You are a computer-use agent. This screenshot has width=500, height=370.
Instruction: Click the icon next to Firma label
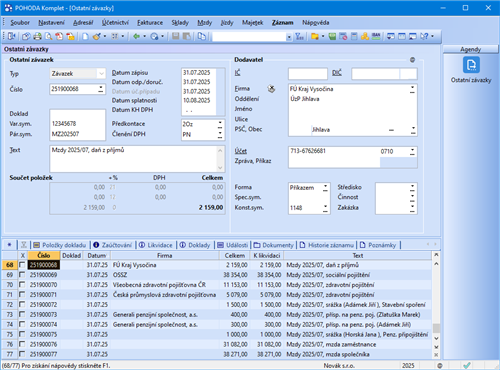(271, 89)
